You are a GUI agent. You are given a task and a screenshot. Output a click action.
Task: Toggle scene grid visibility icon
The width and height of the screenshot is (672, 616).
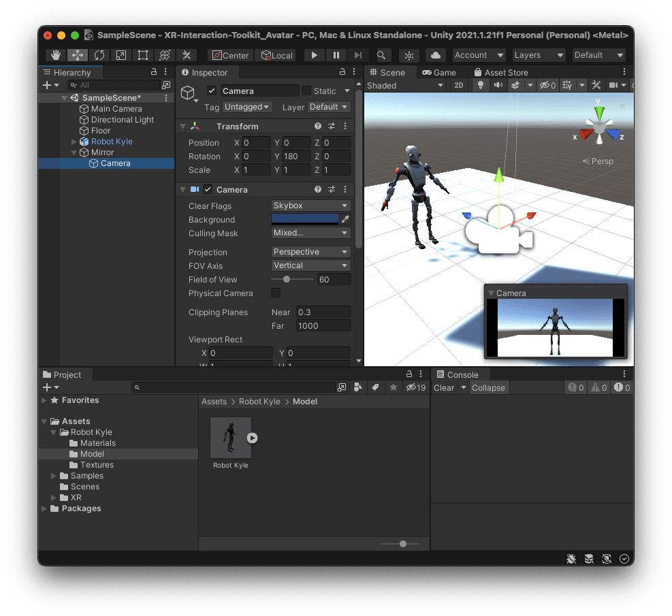[x=567, y=85]
